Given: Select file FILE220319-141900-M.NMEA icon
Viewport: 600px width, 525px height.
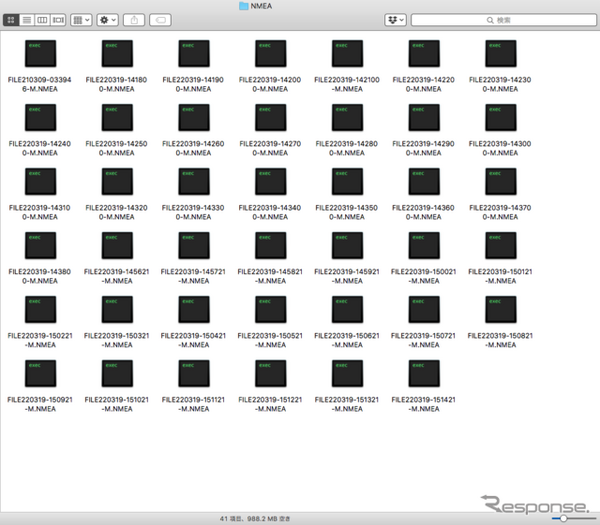Looking at the screenshot, I should tap(194, 54).
